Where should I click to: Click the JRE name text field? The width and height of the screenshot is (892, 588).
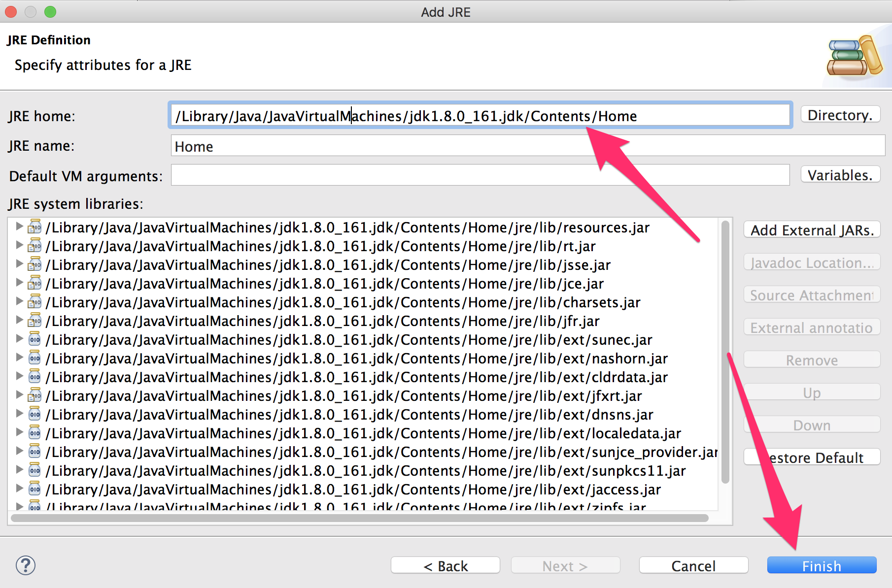(527, 146)
